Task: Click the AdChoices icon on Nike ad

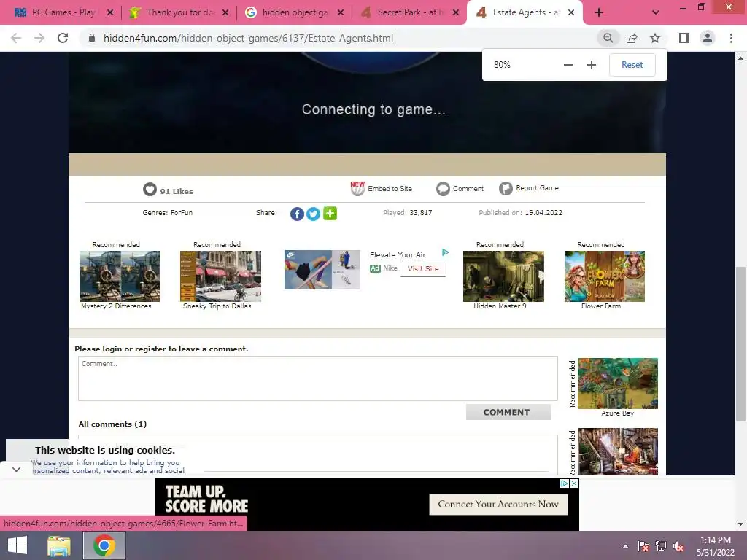Action: tap(445, 252)
